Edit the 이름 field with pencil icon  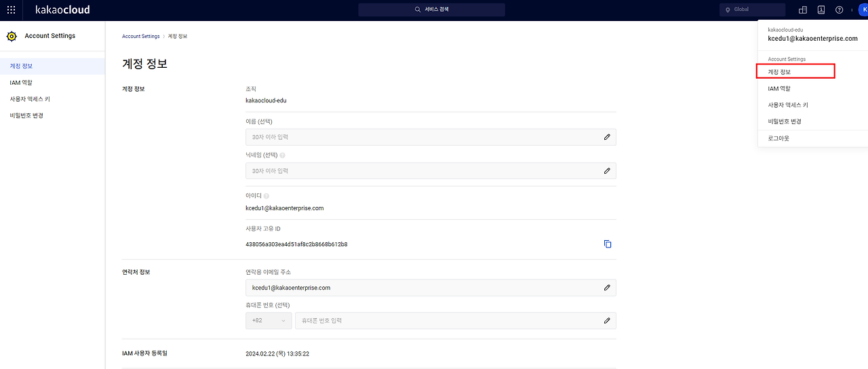point(607,137)
